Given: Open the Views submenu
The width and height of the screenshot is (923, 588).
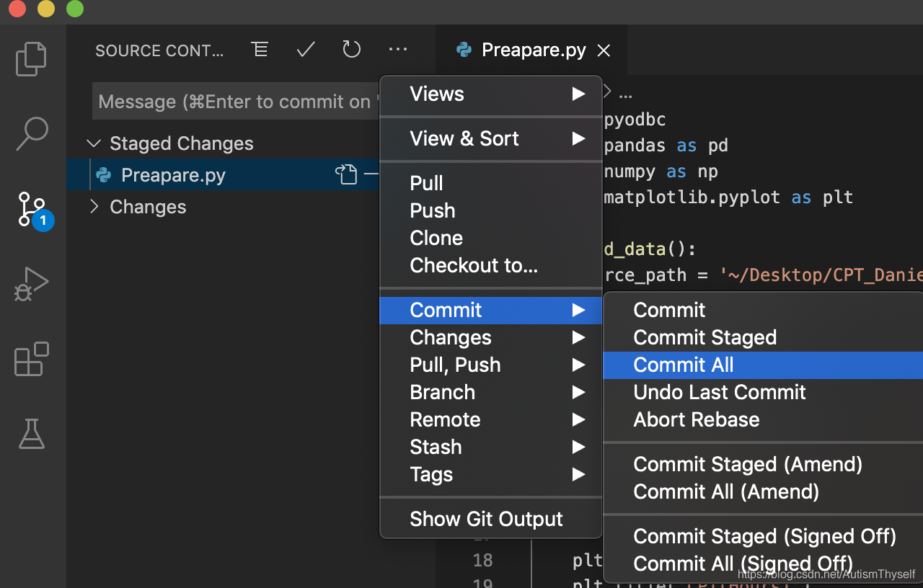Looking at the screenshot, I should click(x=491, y=94).
